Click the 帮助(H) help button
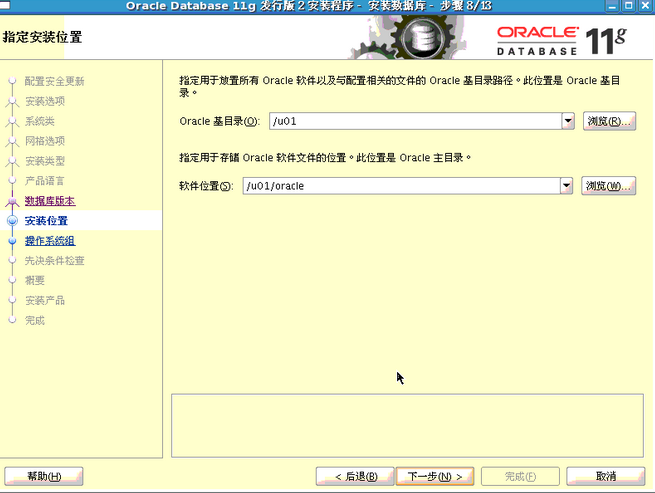This screenshot has width=655, height=493. click(44, 476)
